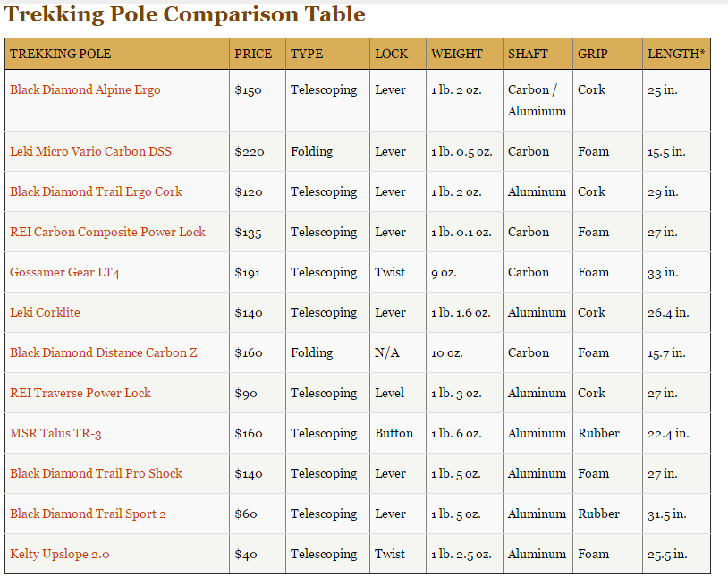
Task: Select Black Diamond Trail Pro Shock link
Action: [96, 473]
